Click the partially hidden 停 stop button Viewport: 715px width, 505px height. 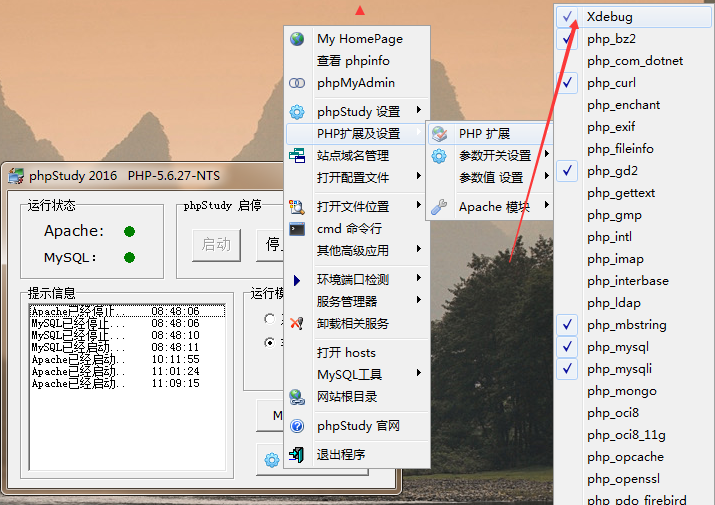tap(270, 245)
